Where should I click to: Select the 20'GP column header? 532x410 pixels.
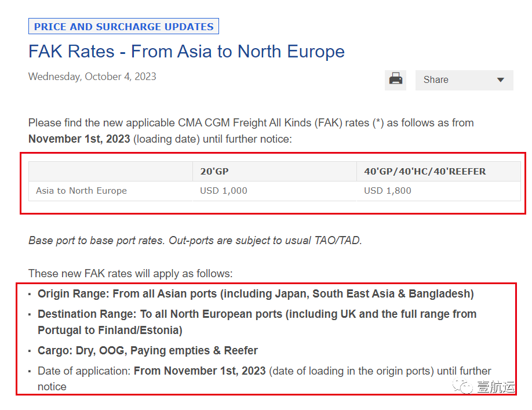[214, 171]
